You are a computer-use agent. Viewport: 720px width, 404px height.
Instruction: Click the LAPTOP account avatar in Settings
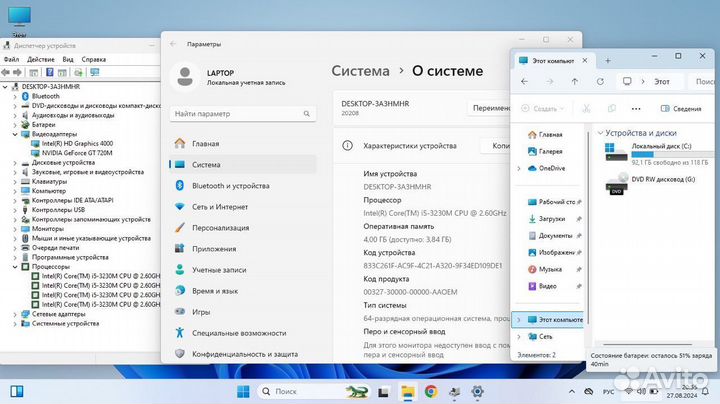coord(185,77)
